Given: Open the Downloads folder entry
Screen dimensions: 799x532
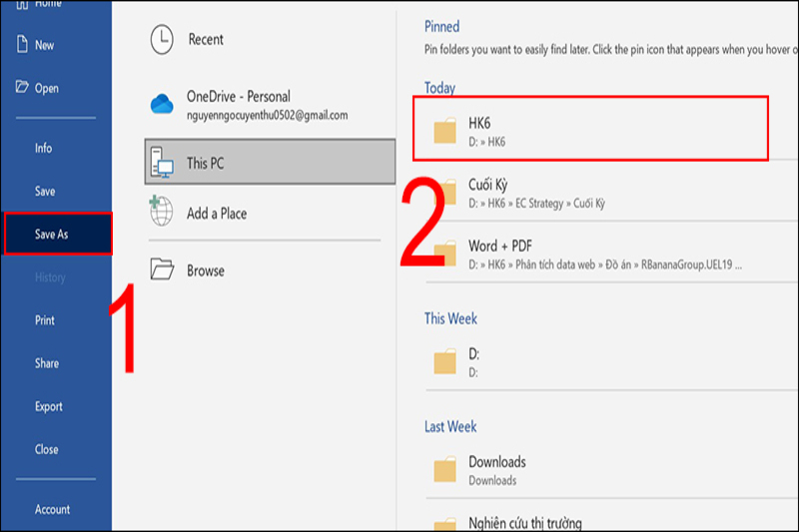Looking at the screenshot, I should [x=496, y=470].
